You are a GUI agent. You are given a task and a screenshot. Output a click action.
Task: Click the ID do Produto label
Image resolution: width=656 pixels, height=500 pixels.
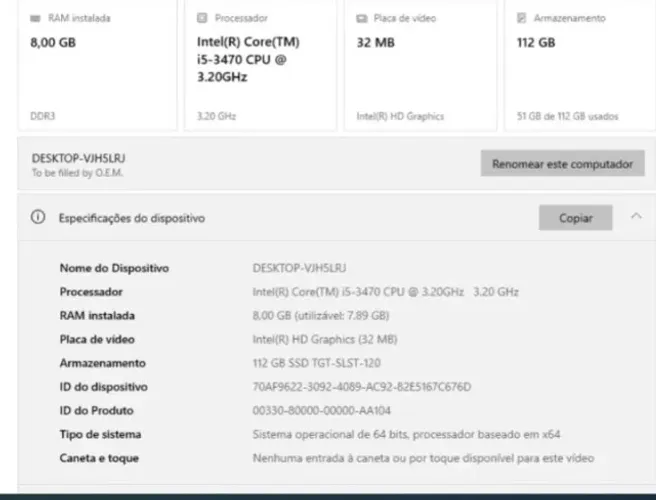coord(97,410)
